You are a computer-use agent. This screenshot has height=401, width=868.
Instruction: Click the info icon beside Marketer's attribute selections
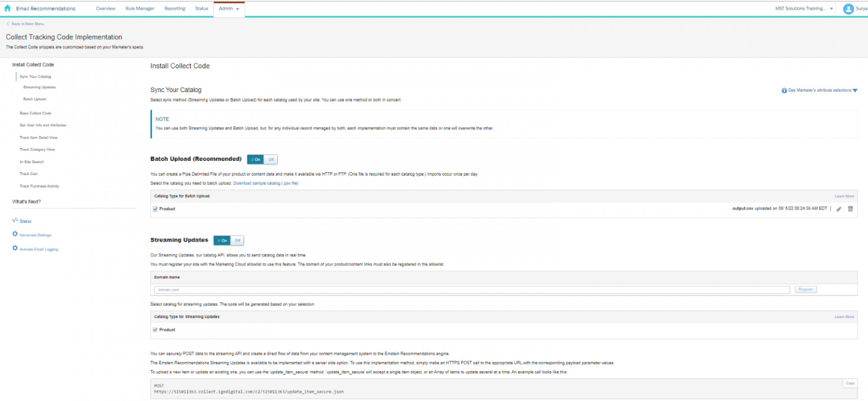click(784, 90)
